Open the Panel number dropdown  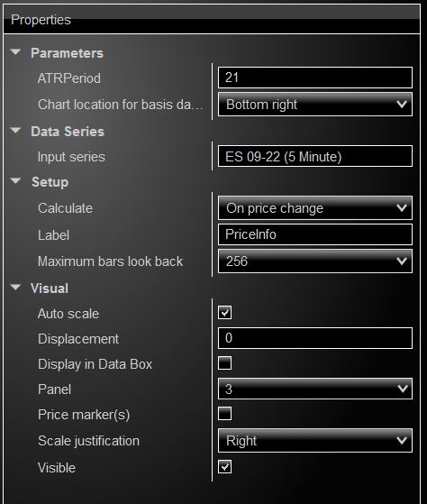tap(315, 389)
